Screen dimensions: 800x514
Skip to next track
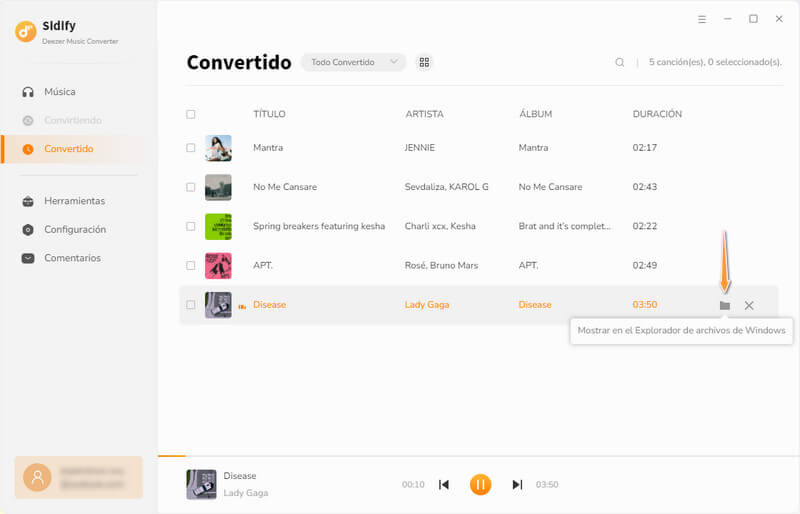(517, 484)
